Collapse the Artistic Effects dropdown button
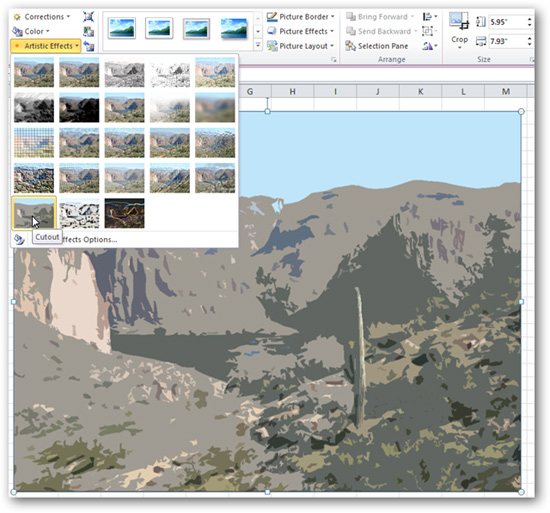The width and height of the screenshot is (550, 513). (x=46, y=46)
